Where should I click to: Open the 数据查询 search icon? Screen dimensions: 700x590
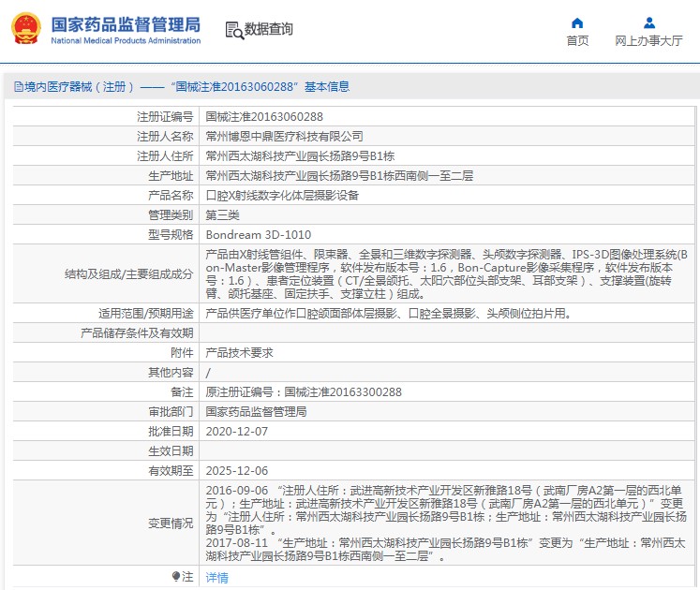coord(234,30)
